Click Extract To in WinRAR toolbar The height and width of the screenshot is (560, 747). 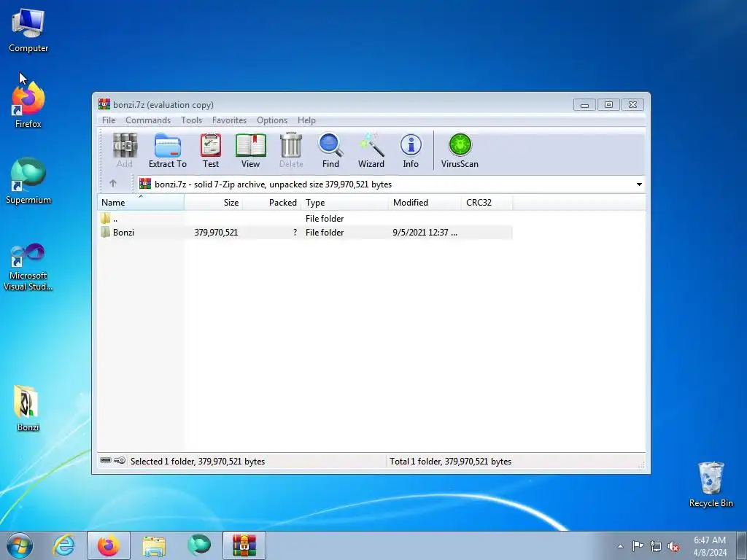pyautogui.click(x=168, y=150)
